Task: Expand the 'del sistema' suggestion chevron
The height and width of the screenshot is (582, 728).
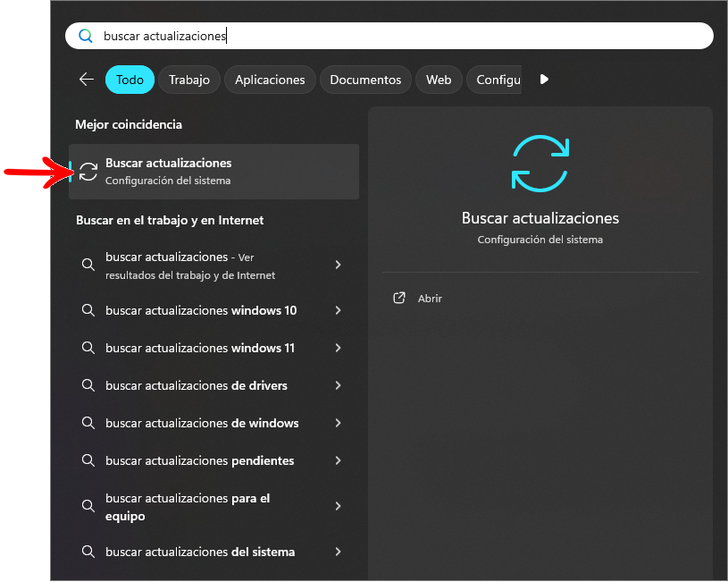Action: [x=338, y=552]
